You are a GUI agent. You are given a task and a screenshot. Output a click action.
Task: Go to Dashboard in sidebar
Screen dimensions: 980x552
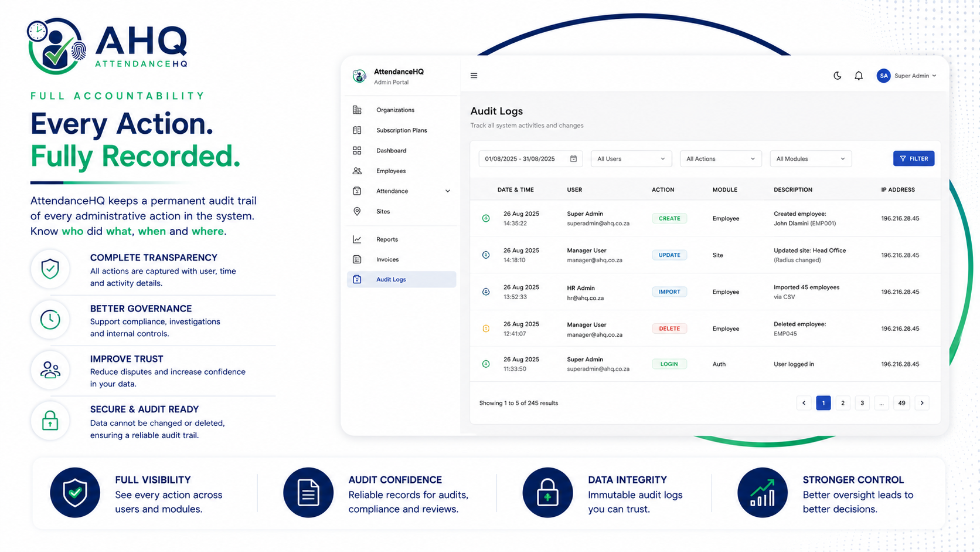(x=401, y=151)
